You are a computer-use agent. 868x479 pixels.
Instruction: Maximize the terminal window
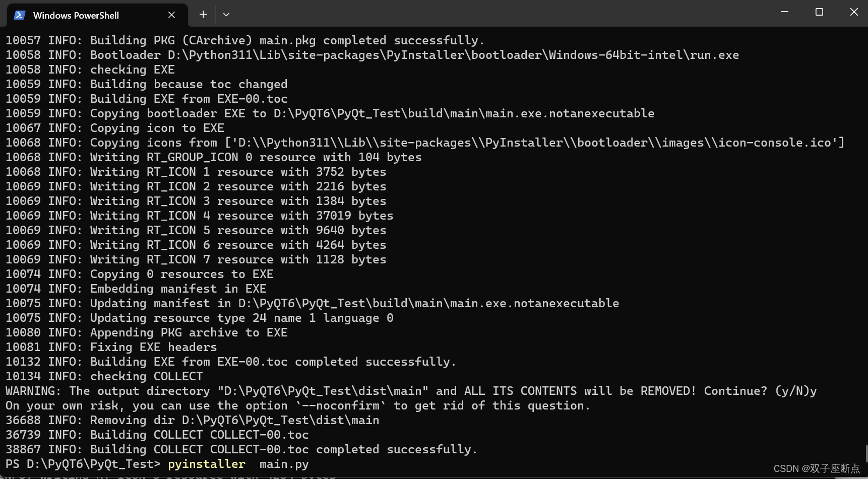click(819, 12)
